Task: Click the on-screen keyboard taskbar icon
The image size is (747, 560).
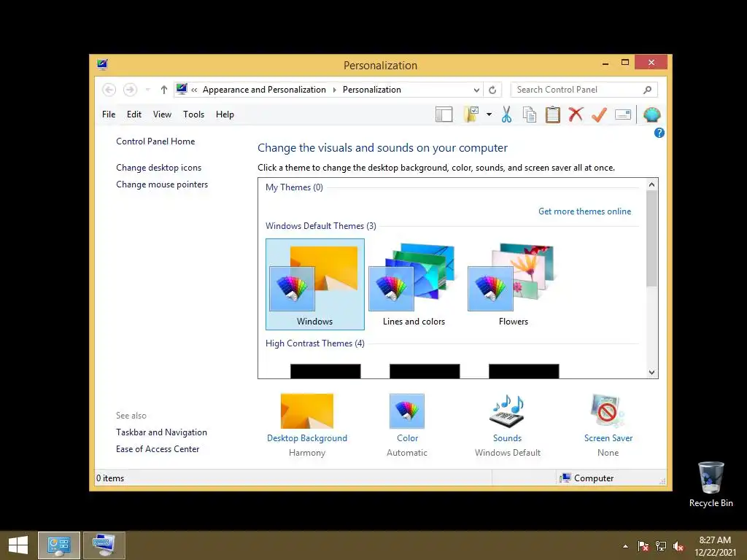Action: point(104,545)
